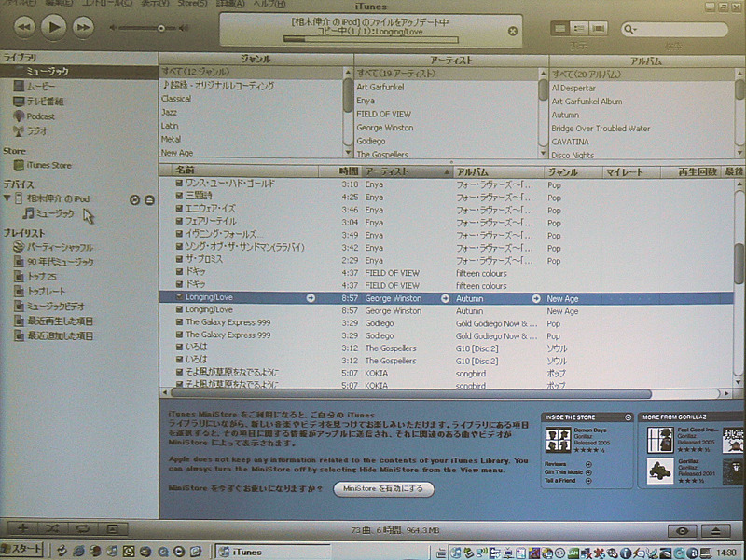This screenshot has width=746, height=560.
Task: Open Podcast in the library
Action: point(40,116)
